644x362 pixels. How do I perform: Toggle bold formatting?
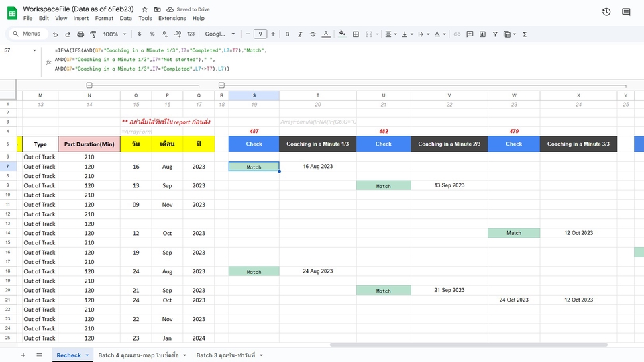pos(287,34)
